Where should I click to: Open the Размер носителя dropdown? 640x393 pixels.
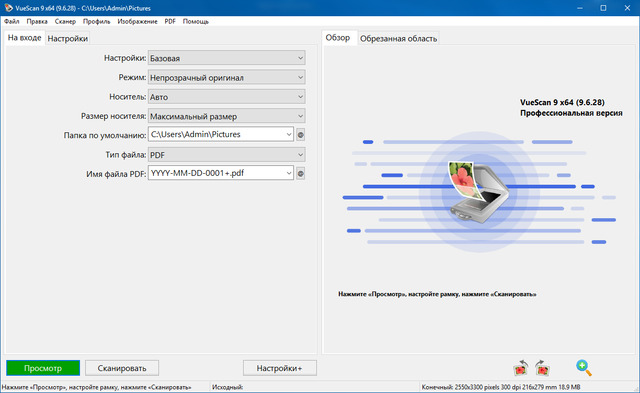227,116
